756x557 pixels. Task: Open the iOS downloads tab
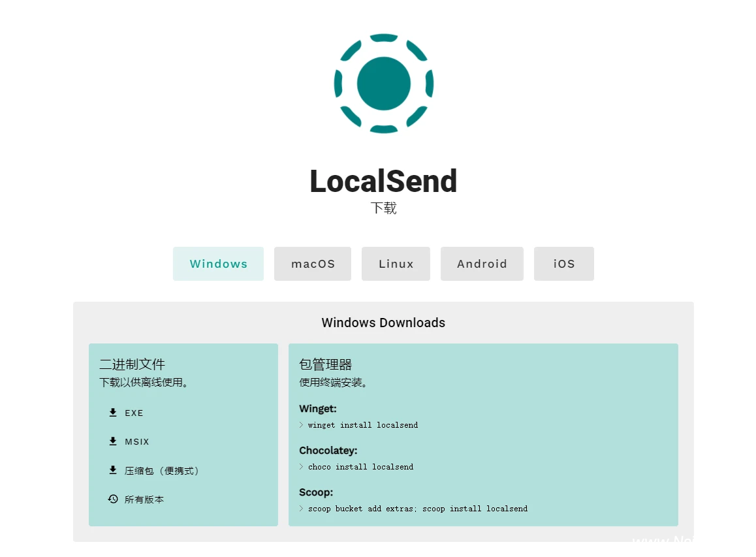tap(564, 264)
